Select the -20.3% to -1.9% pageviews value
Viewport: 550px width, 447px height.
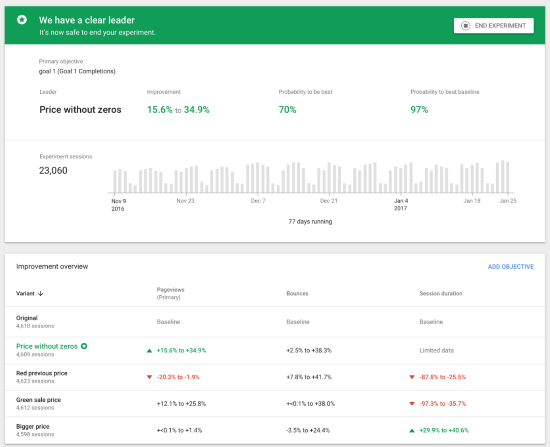pyautogui.click(x=178, y=377)
